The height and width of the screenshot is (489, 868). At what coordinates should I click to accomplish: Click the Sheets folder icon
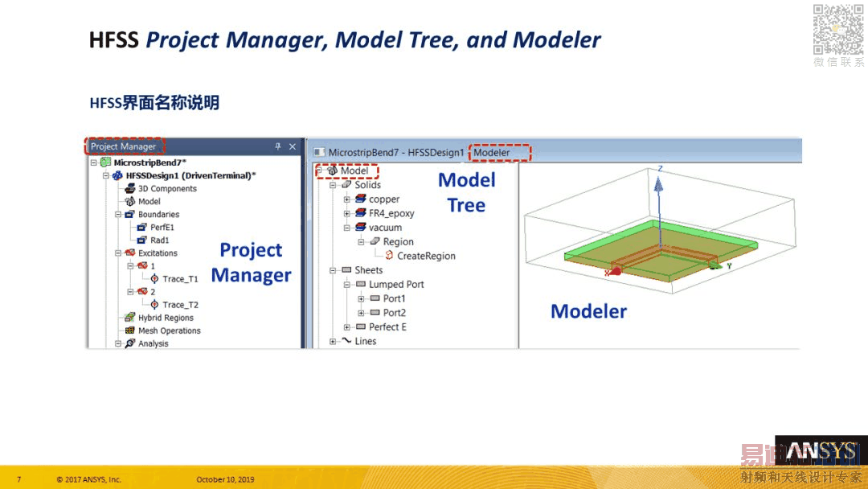pyautogui.click(x=346, y=269)
